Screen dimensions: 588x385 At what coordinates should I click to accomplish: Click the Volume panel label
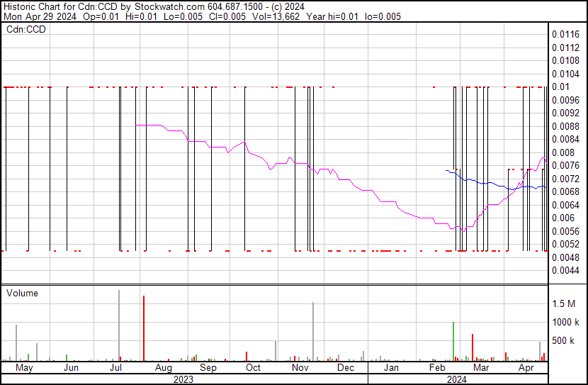(x=22, y=293)
